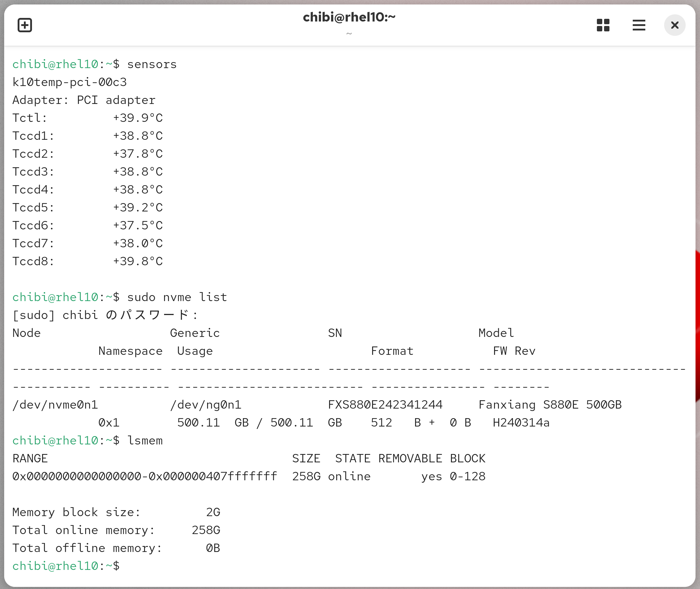Screen dimensions: 700x589
Task: Click the firmware revision H240314a
Action: [x=521, y=423]
